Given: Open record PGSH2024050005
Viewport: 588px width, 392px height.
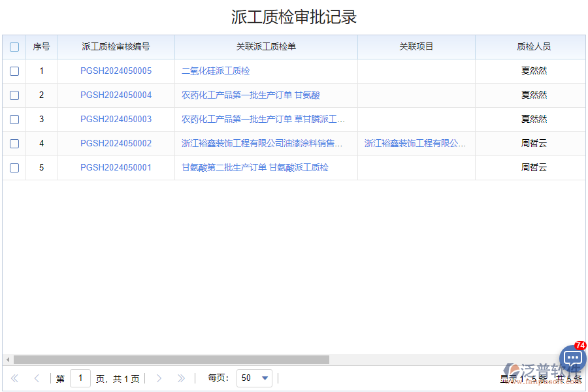Looking at the screenshot, I should click(x=116, y=71).
